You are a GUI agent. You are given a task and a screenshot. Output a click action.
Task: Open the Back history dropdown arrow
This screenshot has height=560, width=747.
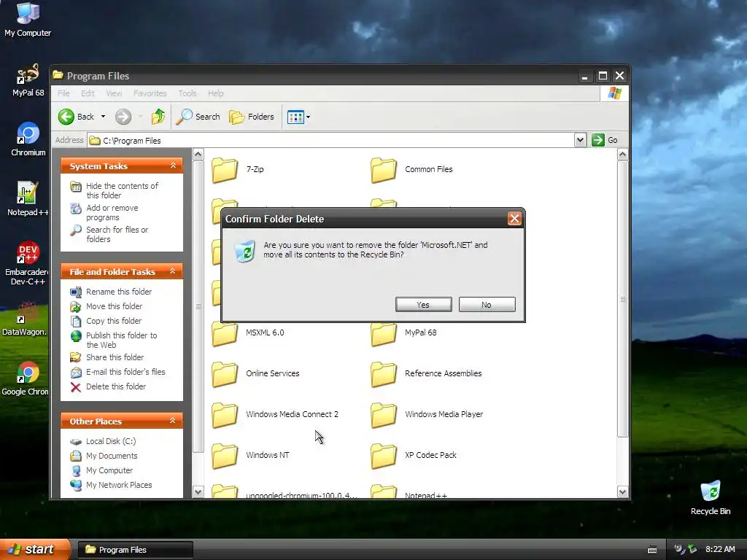point(103,117)
